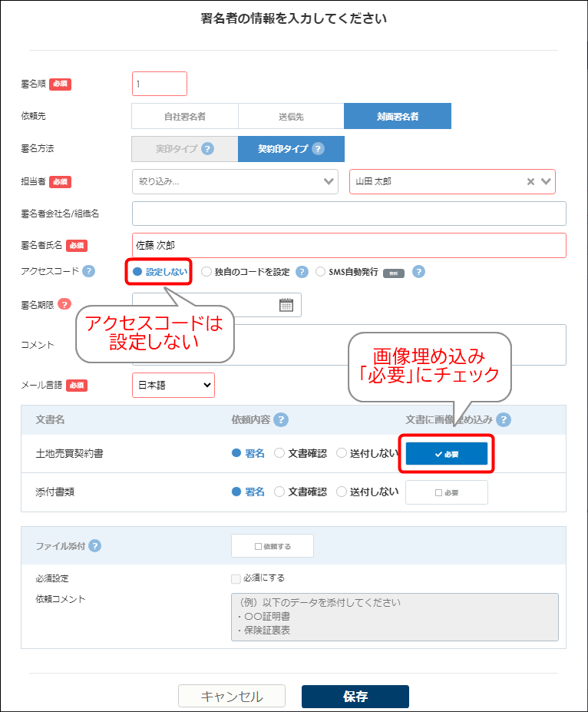Show help next to 独自のコードを設定

coord(302,272)
